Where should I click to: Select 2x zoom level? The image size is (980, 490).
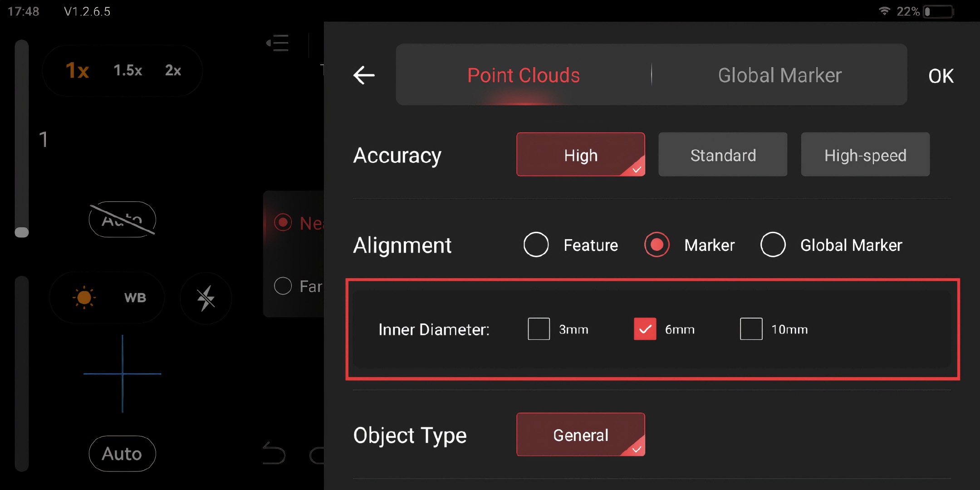pyautogui.click(x=173, y=70)
